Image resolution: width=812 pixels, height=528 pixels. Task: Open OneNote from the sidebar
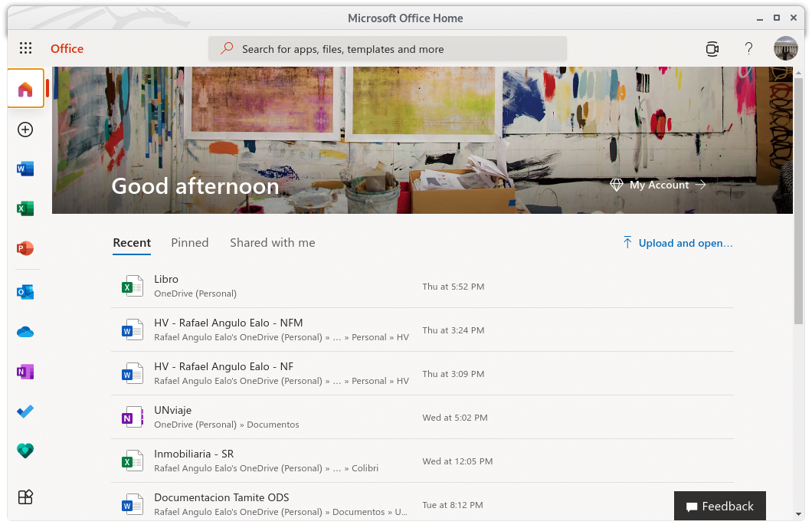[25, 372]
